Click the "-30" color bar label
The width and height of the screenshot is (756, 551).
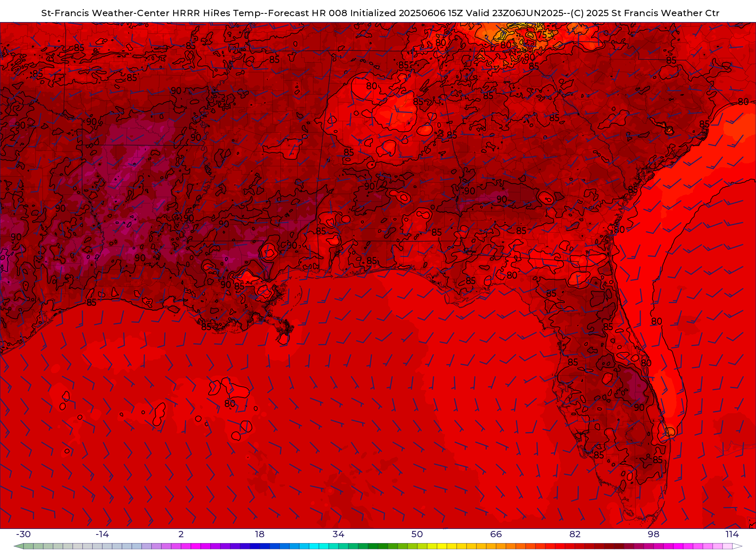pos(23,534)
